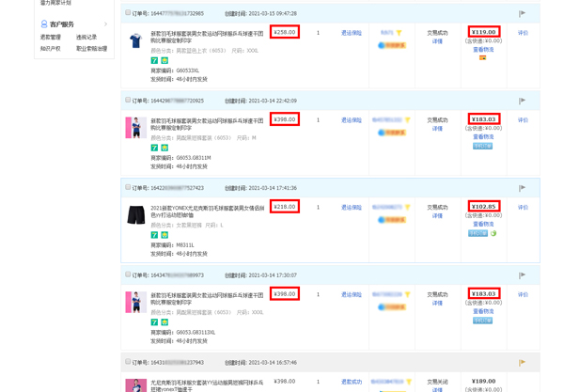Click the green icon beside the ¥102.85 mobile order tag
This screenshot has height=392, width=564.
[x=493, y=233]
